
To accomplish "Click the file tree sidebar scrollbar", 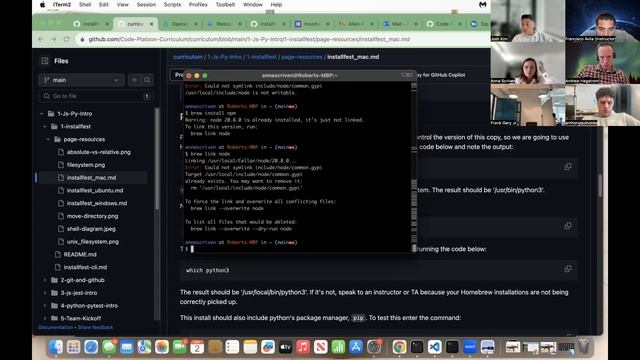I will [x=157, y=159].
